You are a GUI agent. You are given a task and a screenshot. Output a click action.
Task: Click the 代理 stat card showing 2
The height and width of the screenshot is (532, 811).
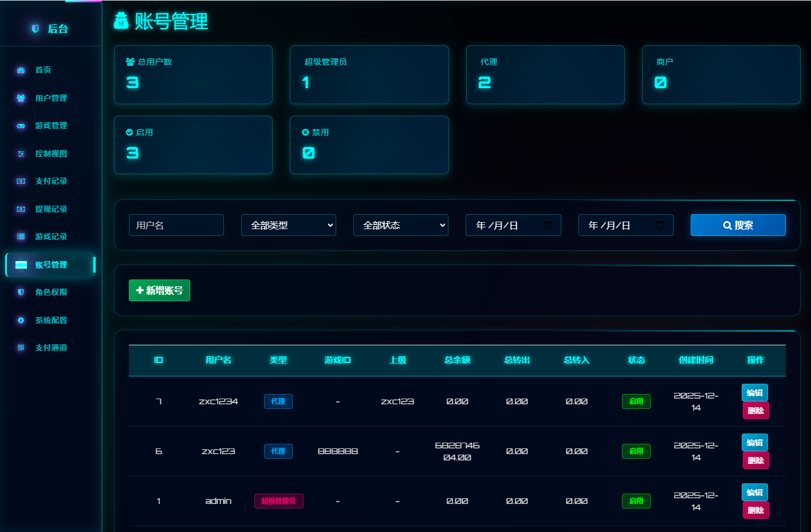[545, 74]
